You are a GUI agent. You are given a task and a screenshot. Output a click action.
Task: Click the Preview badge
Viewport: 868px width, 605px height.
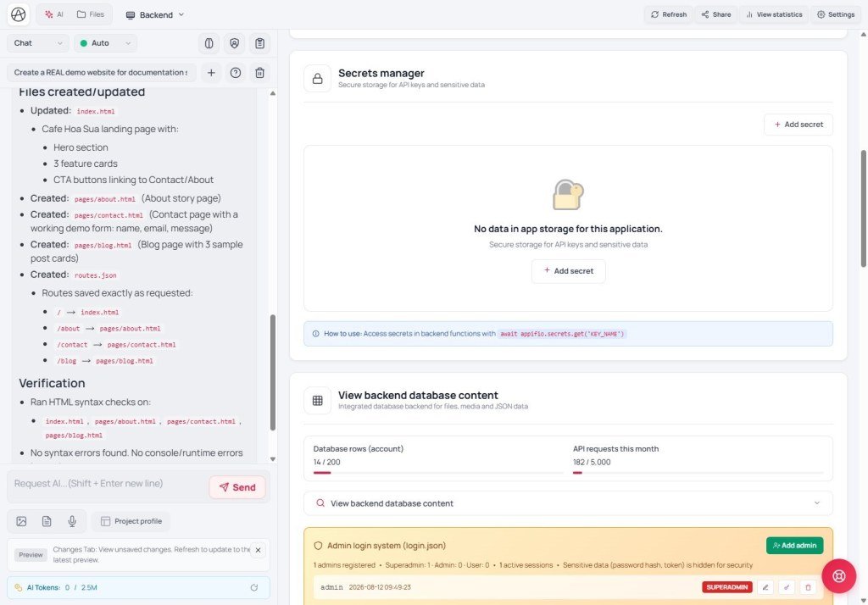(31, 555)
